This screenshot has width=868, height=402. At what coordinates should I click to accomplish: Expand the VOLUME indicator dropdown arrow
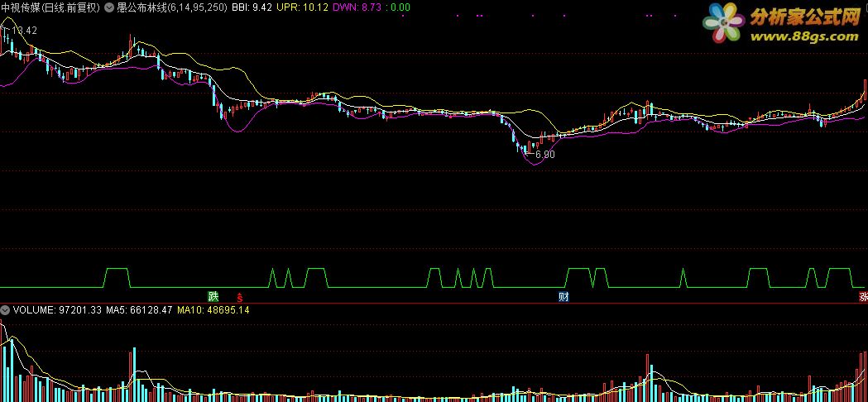[x=5, y=310]
